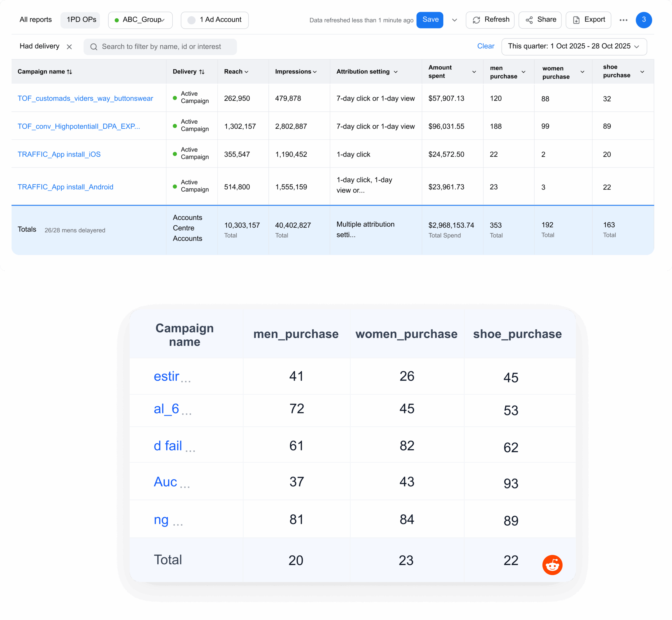672x620 pixels.
Task: Toggle the 1 Ad Account selector
Action: (215, 20)
